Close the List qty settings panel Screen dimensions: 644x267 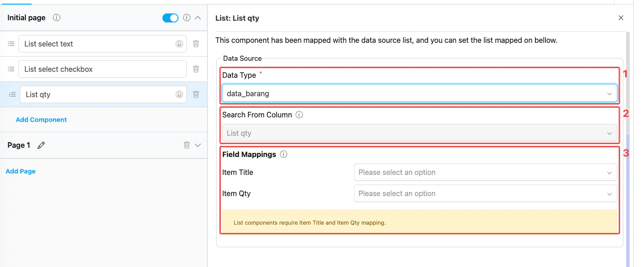(x=621, y=18)
